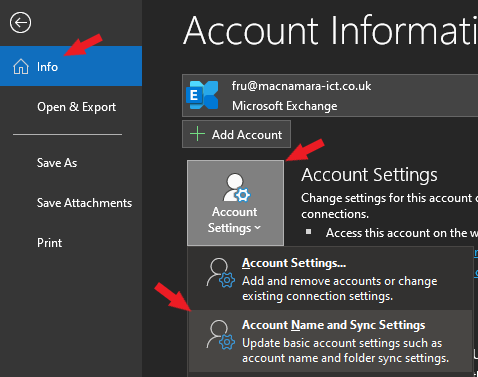Viewport: 478px width, 377px height.
Task: Click the home icon beside Info
Action: [x=21, y=66]
